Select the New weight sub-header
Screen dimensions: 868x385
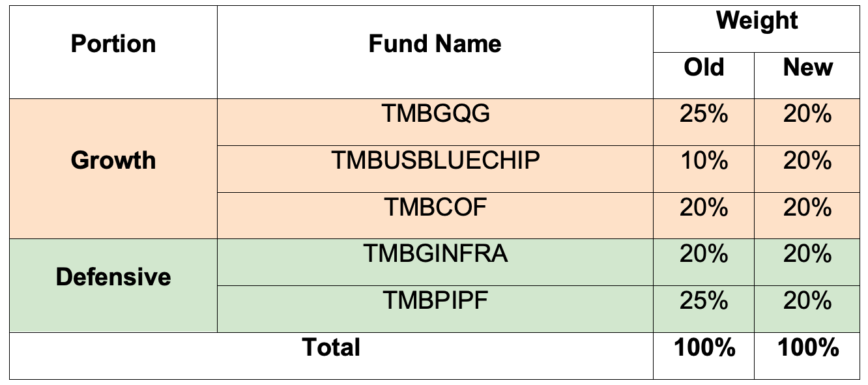[x=807, y=68]
